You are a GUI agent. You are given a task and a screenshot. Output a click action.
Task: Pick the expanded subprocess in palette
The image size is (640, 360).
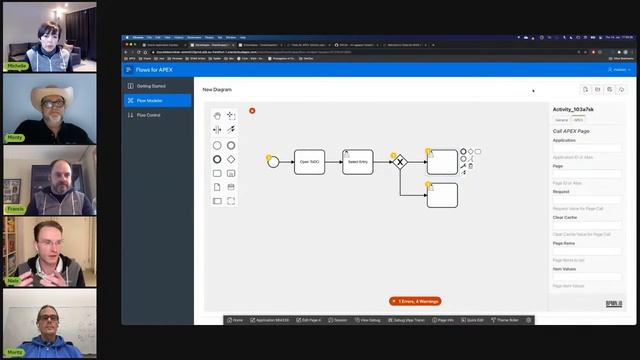[231, 173]
